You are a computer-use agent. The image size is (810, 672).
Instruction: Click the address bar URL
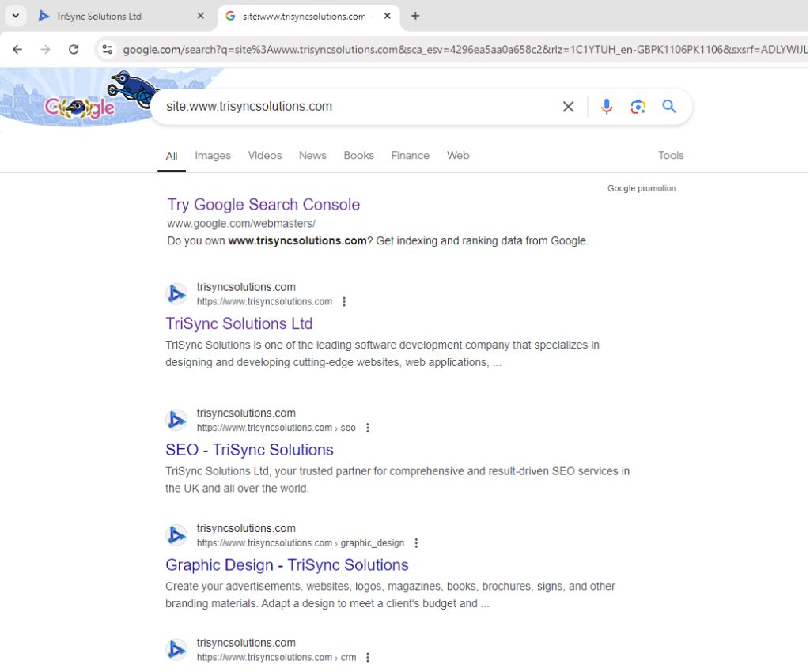click(464, 50)
